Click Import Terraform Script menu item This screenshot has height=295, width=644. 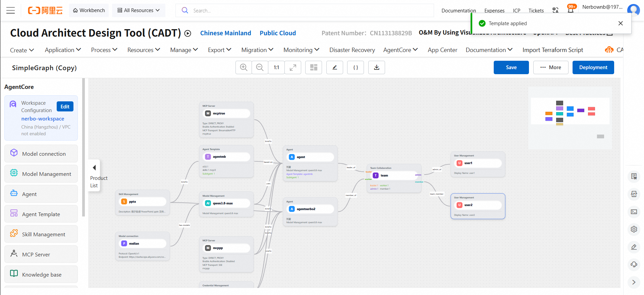pyautogui.click(x=553, y=50)
